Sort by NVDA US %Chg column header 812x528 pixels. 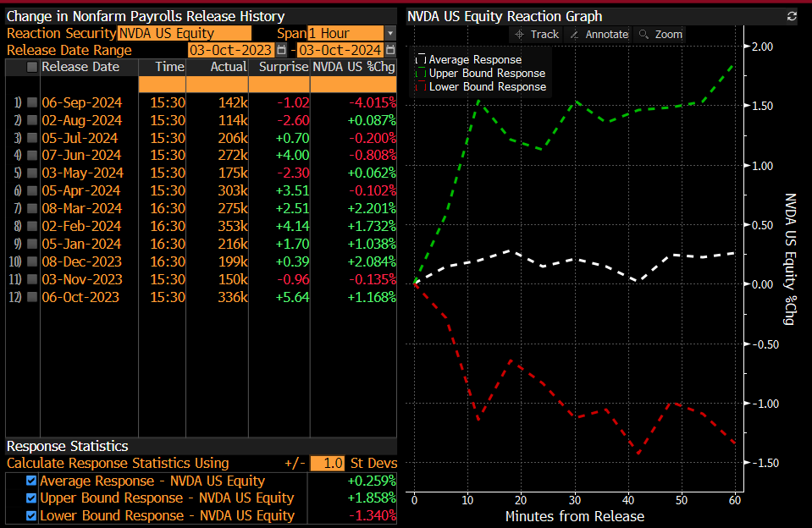click(354, 67)
